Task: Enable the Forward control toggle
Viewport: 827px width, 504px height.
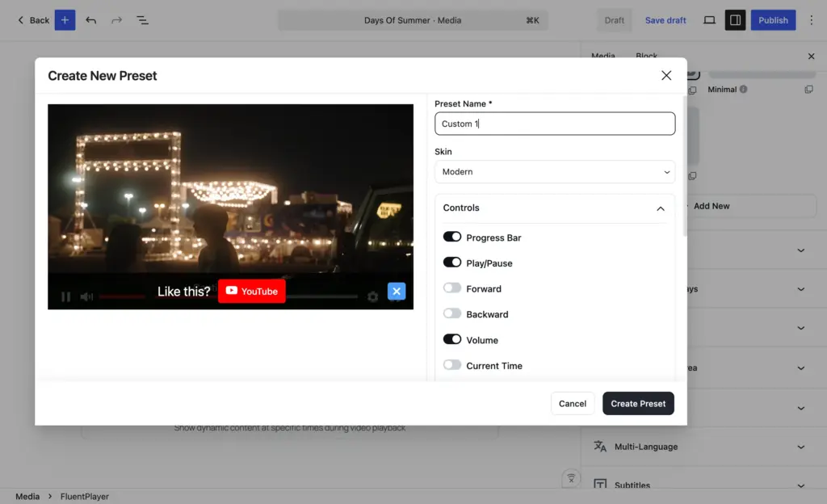Action: click(x=452, y=288)
